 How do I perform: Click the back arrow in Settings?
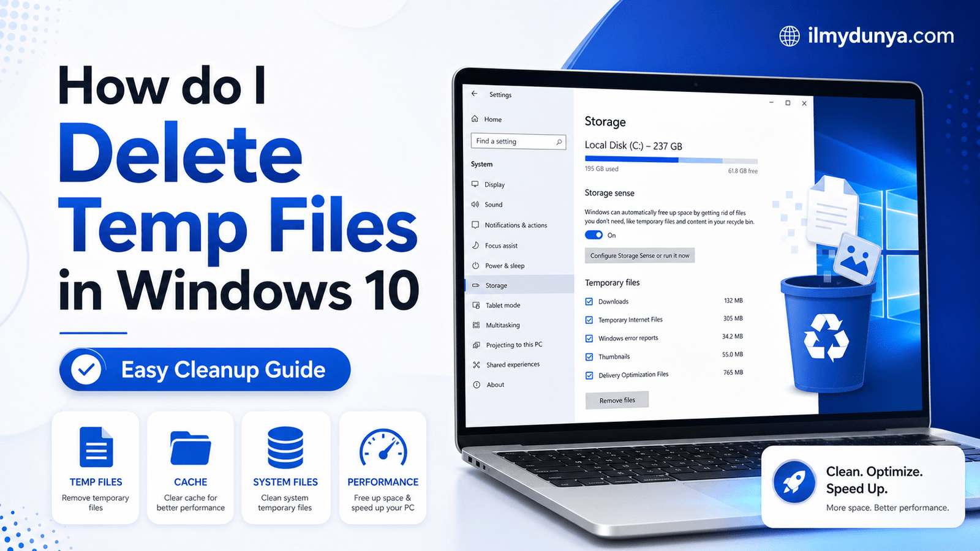(x=474, y=94)
